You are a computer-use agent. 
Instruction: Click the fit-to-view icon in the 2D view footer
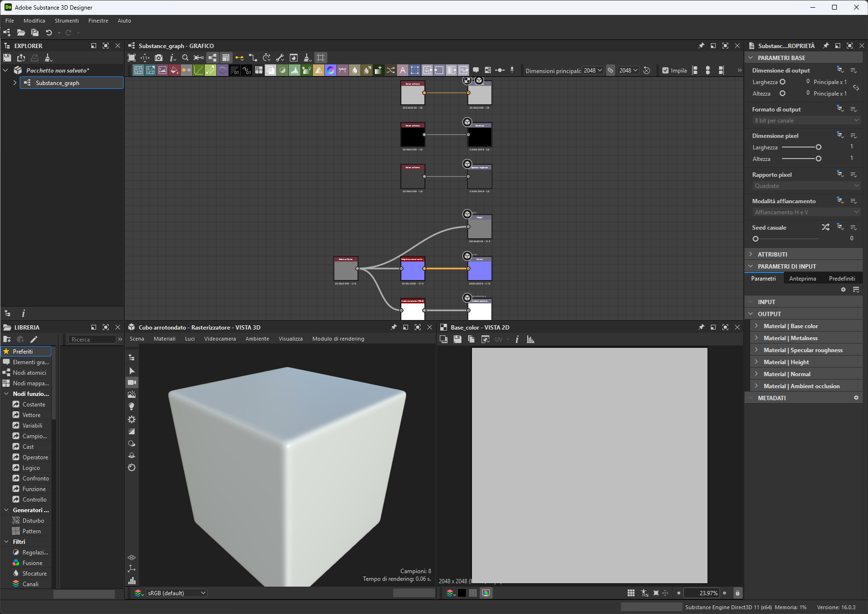(x=656, y=593)
